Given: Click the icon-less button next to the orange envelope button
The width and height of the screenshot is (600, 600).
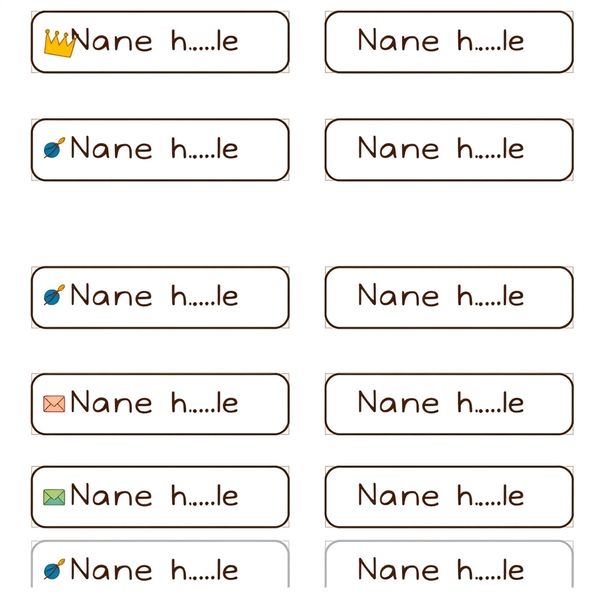Looking at the screenshot, I should click(449, 404).
